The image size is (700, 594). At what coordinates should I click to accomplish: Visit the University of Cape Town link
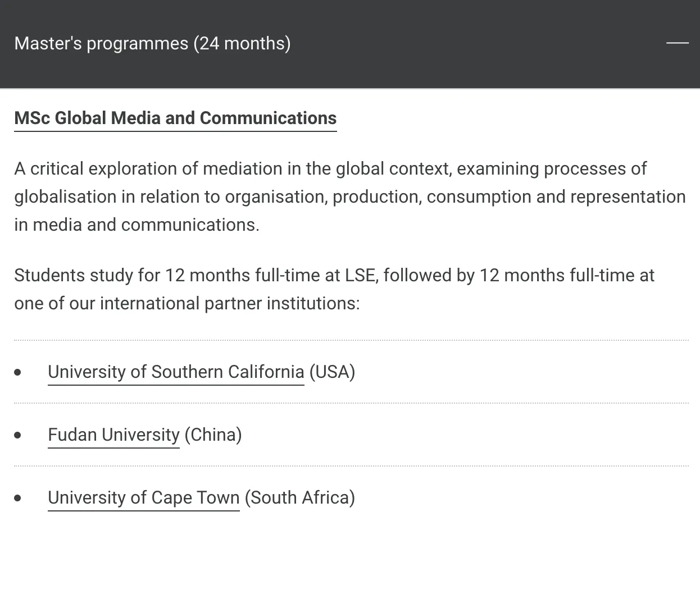[144, 497]
